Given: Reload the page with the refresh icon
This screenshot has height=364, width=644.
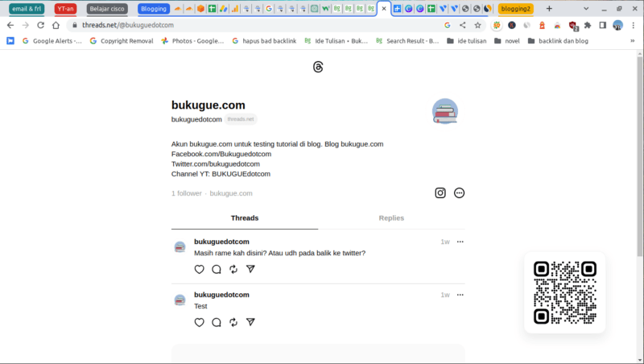Looking at the screenshot, I should point(40,25).
